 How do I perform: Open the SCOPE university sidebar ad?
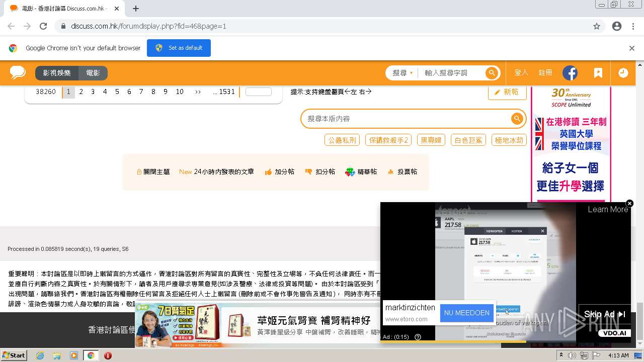(571, 144)
